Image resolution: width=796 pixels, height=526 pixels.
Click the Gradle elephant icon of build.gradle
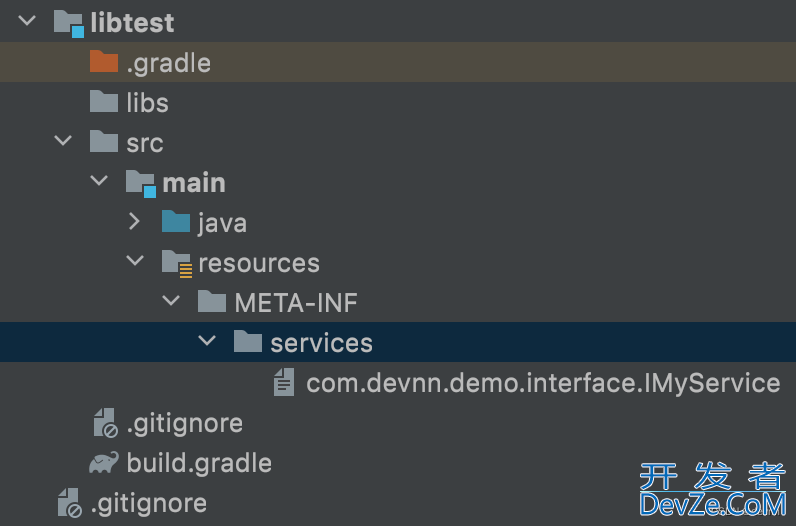coord(104,463)
